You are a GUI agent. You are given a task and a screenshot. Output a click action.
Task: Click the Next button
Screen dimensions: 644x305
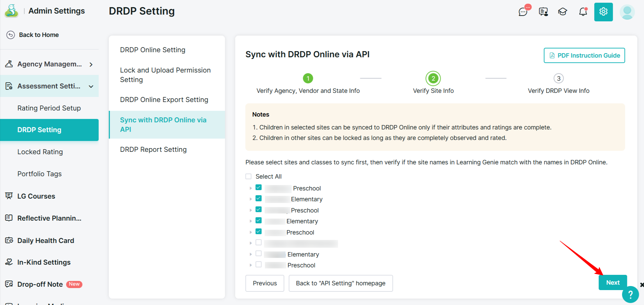[612, 283]
